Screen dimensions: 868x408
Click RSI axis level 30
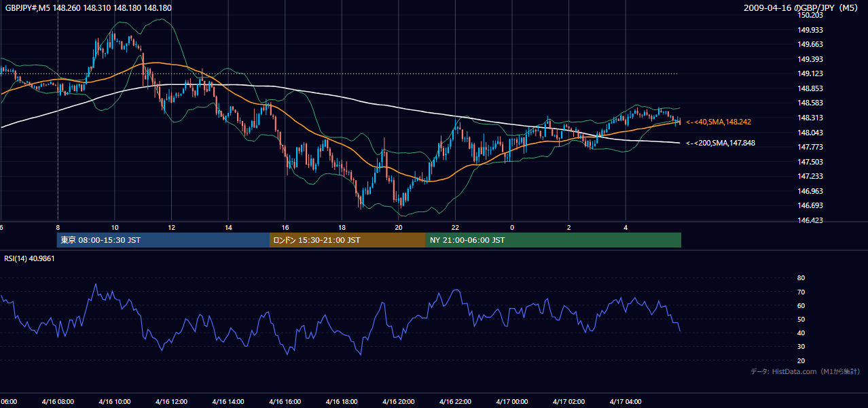click(801, 347)
